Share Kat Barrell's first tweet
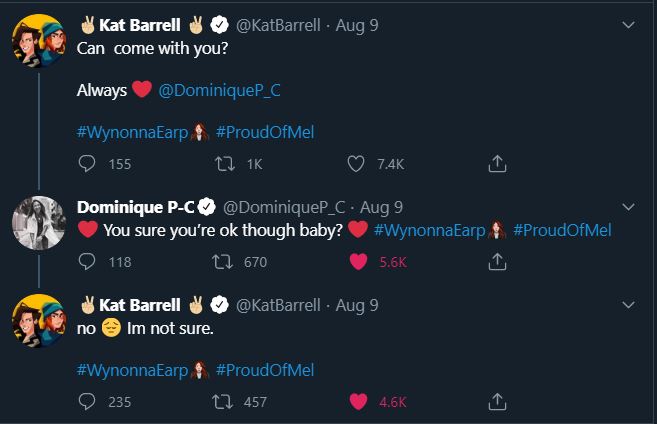 494,163
